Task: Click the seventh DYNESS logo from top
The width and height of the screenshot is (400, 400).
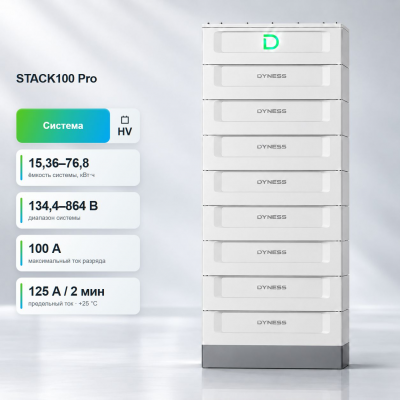Action: 271,287
